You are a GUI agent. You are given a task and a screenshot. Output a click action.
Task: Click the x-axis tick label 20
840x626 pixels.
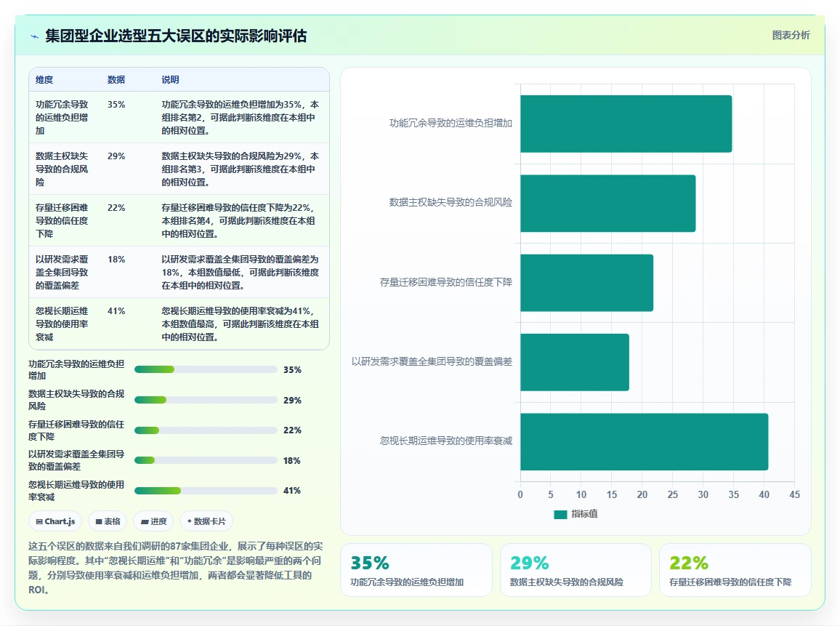[642, 494]
